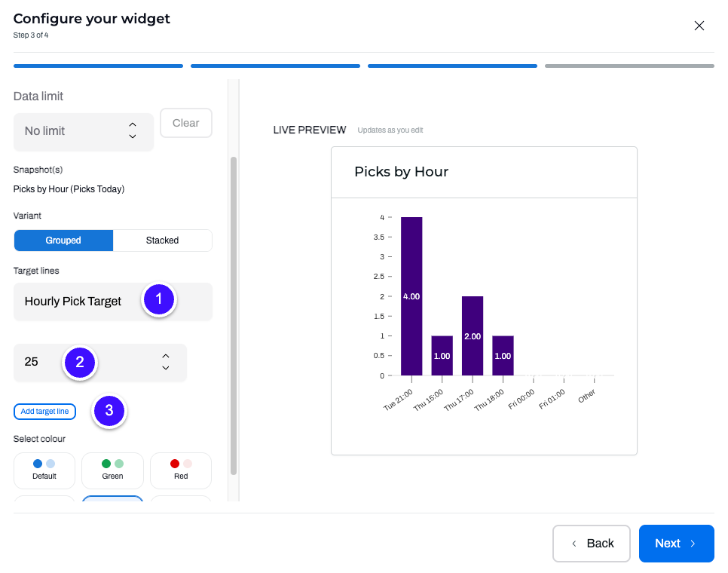Add a new target line
This screenshot has width=728, height=573.
pyautogui.click(x=44, y=412)
